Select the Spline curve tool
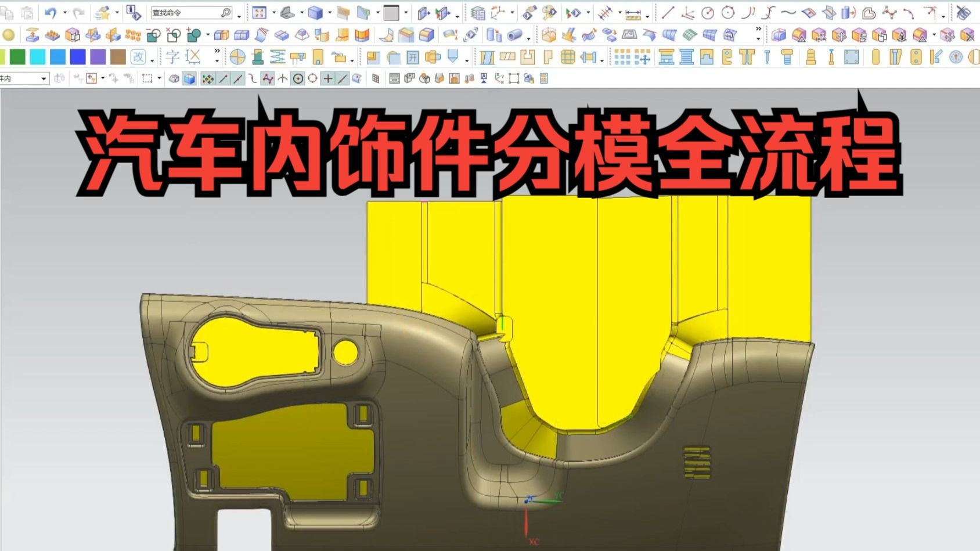 [788, 12]
